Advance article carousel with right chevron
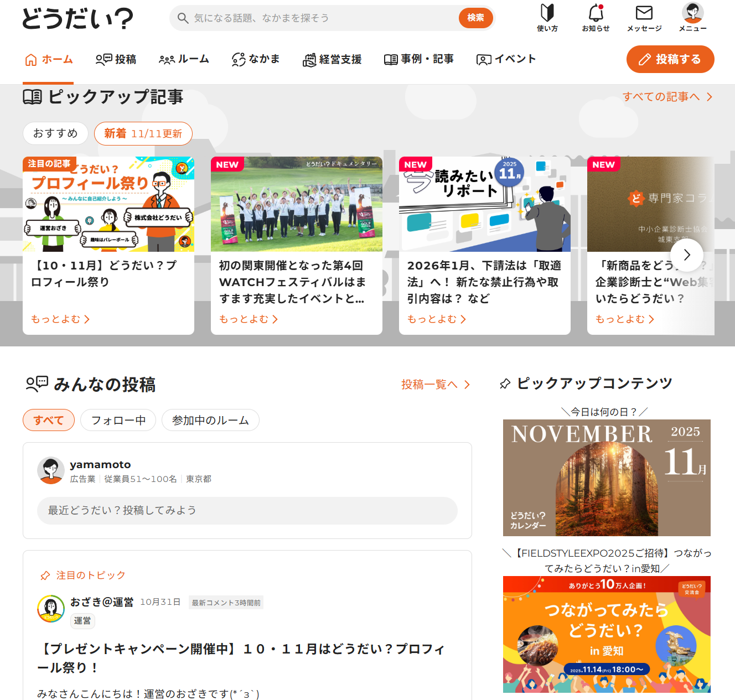735x700 pixels. tap(686, 255)
